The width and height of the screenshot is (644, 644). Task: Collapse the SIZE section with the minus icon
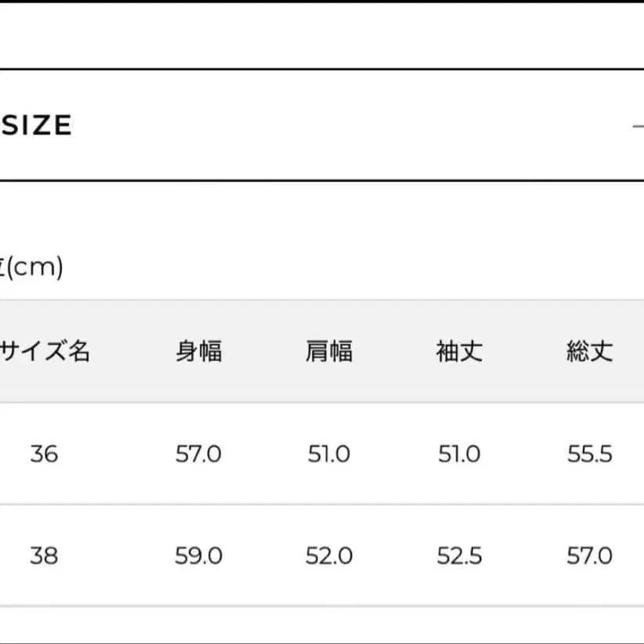638,125
